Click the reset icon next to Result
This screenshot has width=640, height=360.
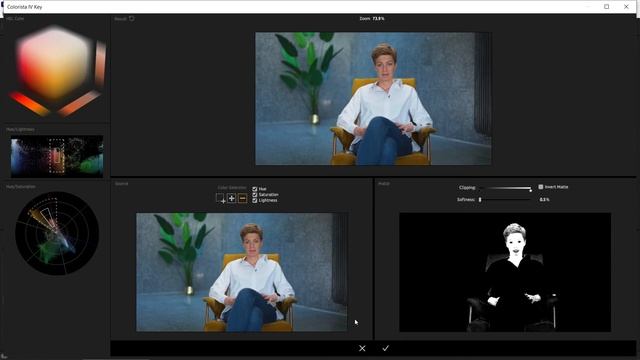[x=132, y=18]
